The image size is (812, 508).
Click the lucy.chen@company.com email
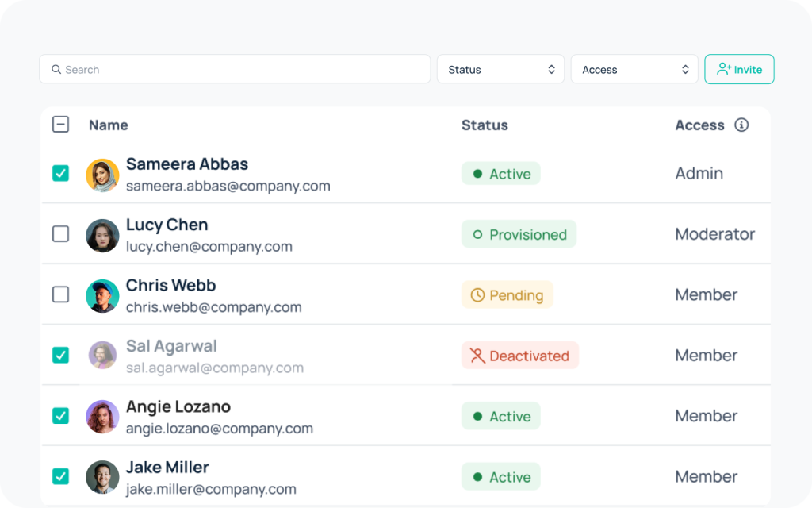point(209,247)
